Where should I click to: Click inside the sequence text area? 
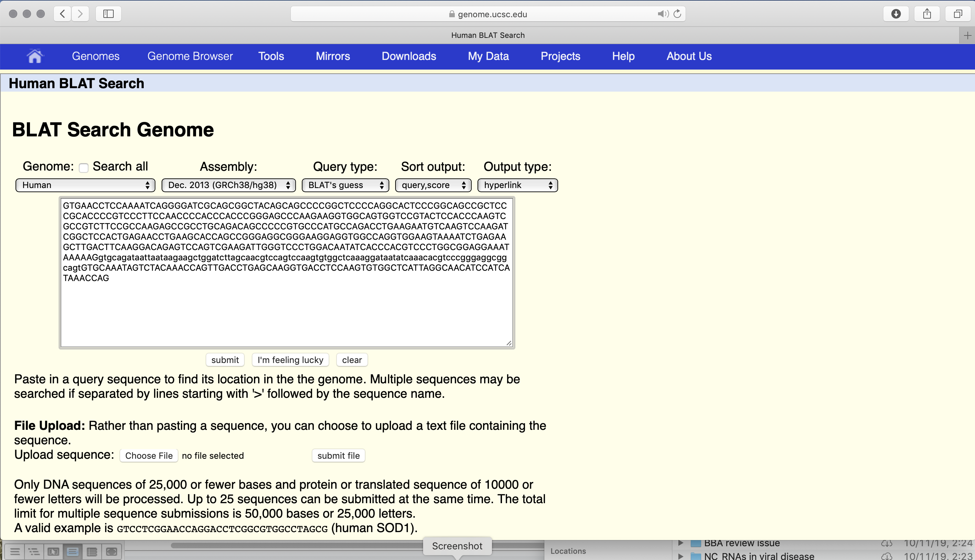click(286, 312)
